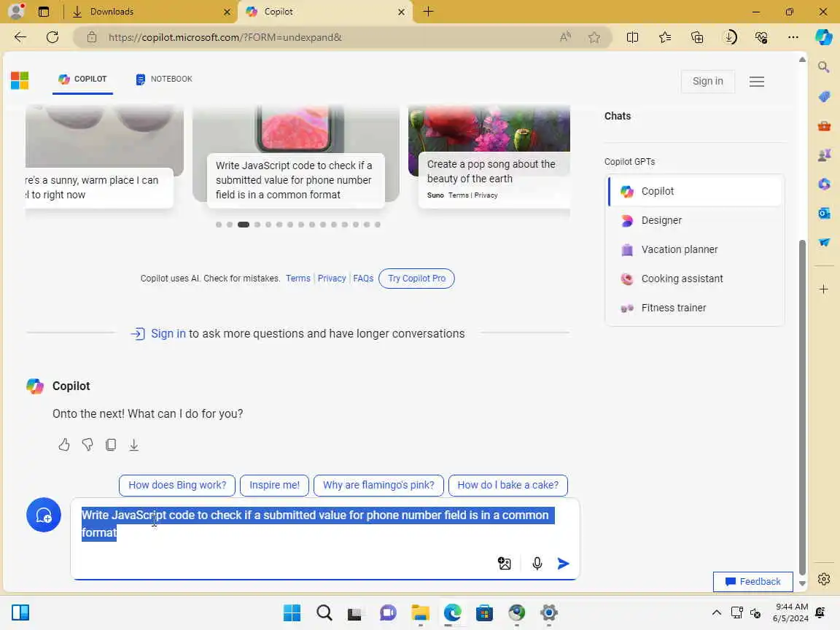Select the Copilot browser tab
This screenshot has height=630, width=840.
[x=325, y=11]
